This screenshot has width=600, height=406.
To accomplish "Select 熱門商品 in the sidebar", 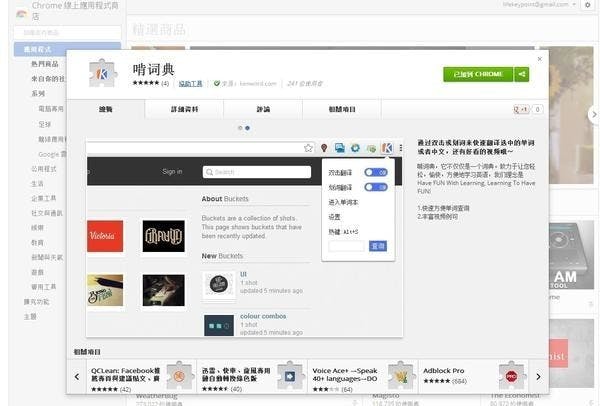I will pos(45,64).
